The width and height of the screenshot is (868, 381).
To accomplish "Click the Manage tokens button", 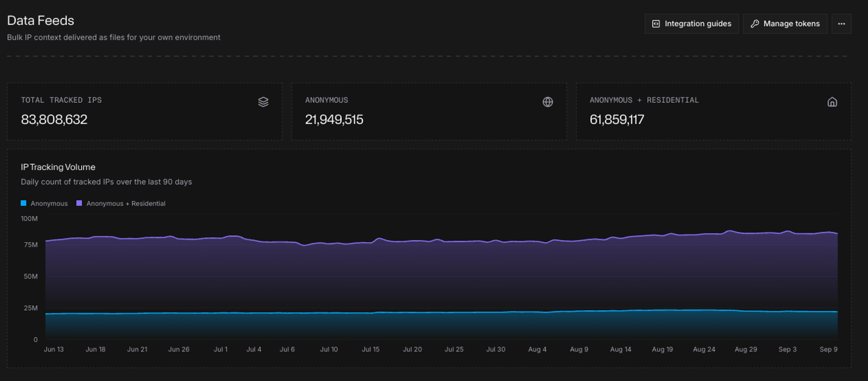I will click(x=785, y=24).
